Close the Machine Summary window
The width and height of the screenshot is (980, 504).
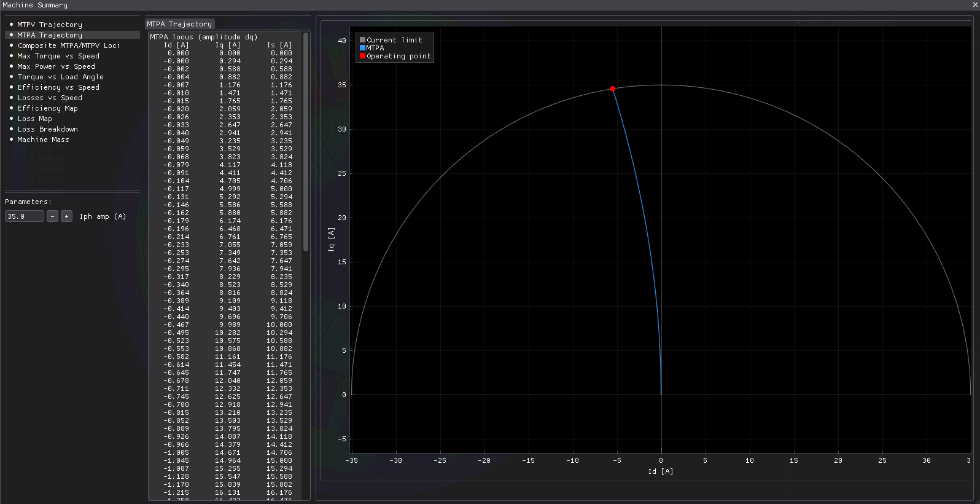click(975, 4)
